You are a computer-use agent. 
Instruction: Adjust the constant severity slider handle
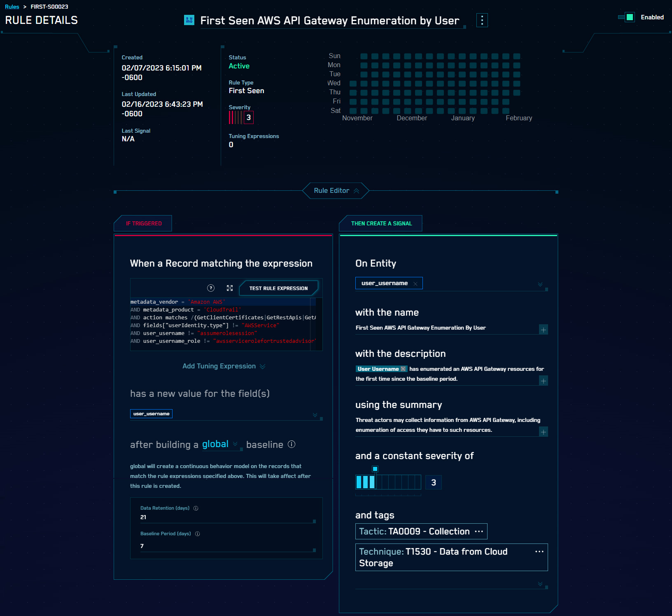375,469
